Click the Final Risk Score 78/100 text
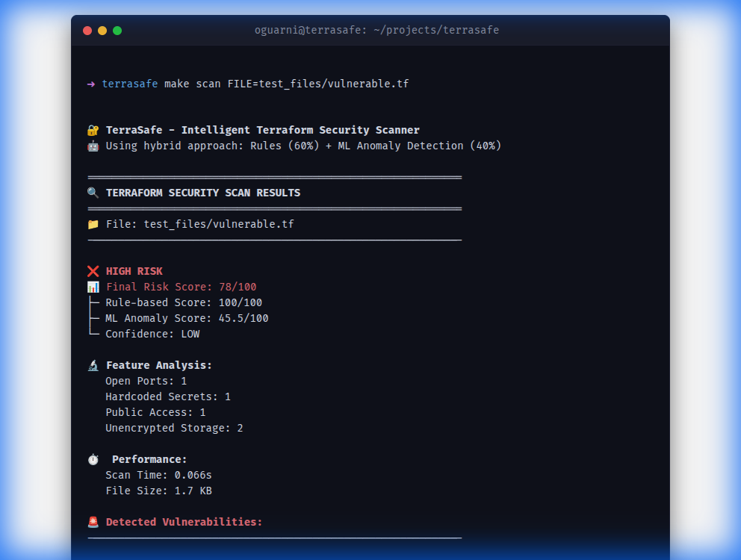This screenshot has width=741, height=560. (x=183, y=286)
